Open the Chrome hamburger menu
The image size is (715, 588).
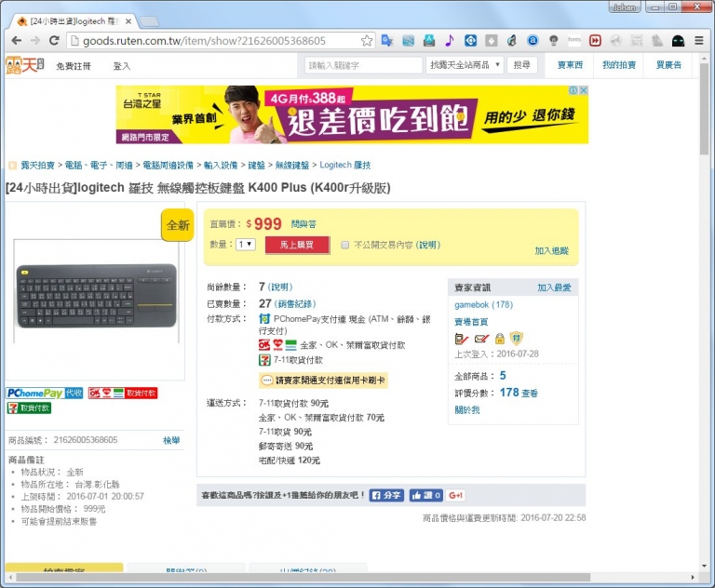(698, 41)
